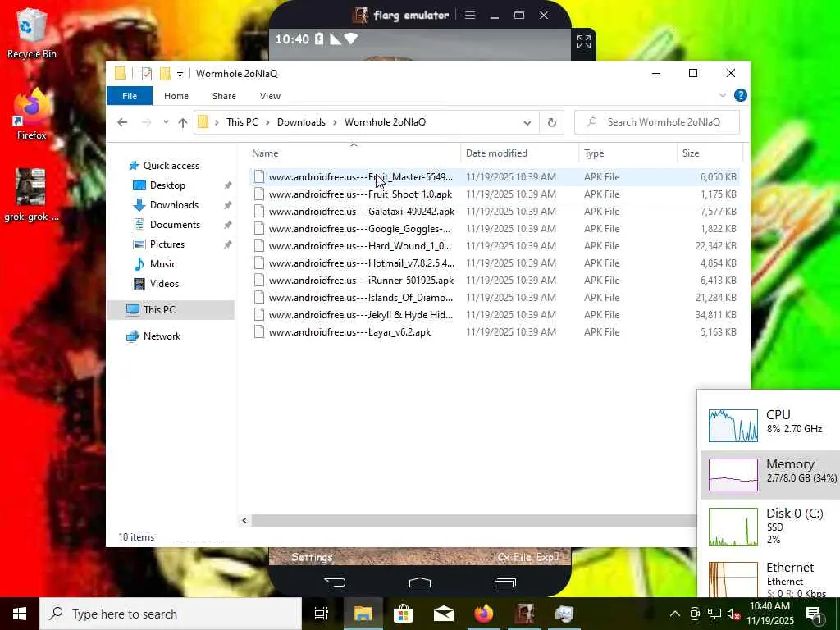This screenshot has height=630, width=840.
Task: Open the File menu in Explorer
Action: (130, 96)
